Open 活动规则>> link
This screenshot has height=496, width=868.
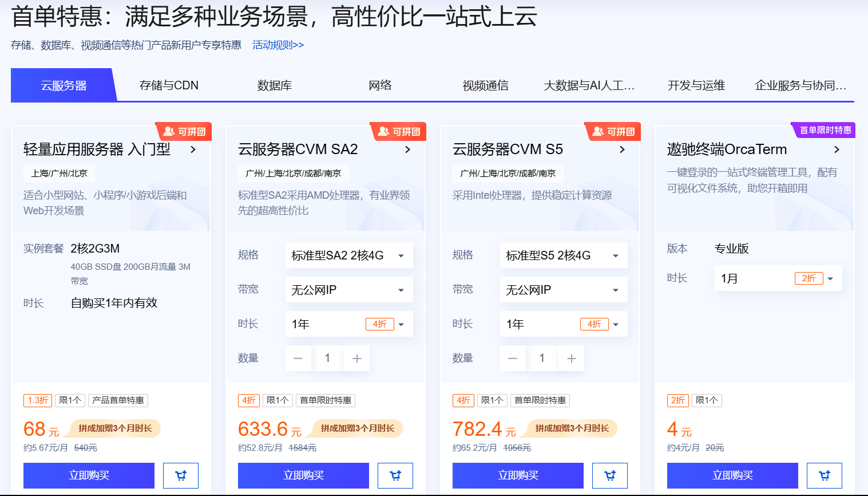[278, 45]
